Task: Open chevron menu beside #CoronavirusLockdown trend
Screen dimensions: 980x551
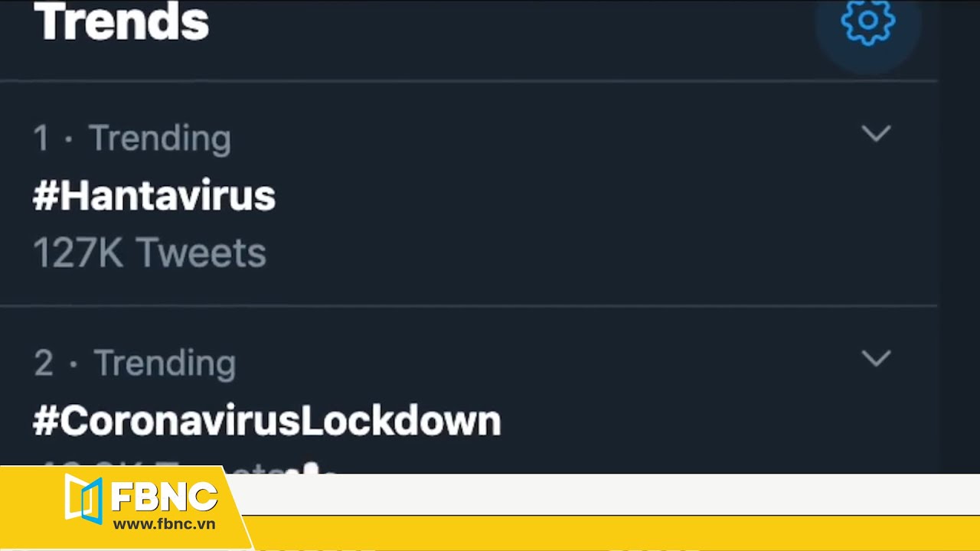Action: point(876,358)
